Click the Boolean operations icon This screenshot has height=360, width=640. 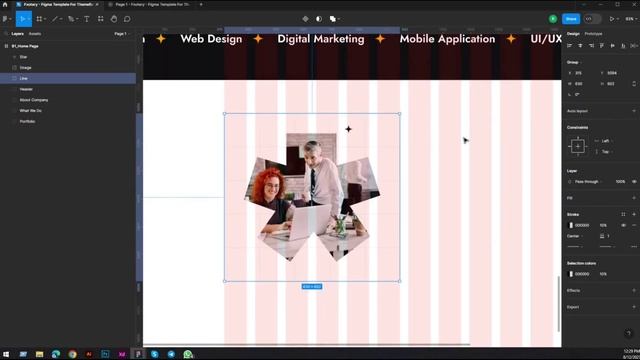[333, 19]
